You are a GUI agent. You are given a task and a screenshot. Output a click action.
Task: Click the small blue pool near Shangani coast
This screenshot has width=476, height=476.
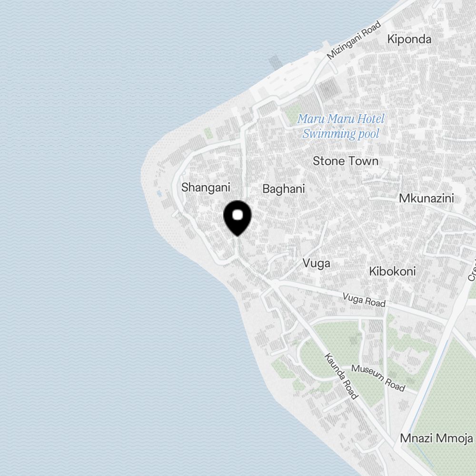159,193
